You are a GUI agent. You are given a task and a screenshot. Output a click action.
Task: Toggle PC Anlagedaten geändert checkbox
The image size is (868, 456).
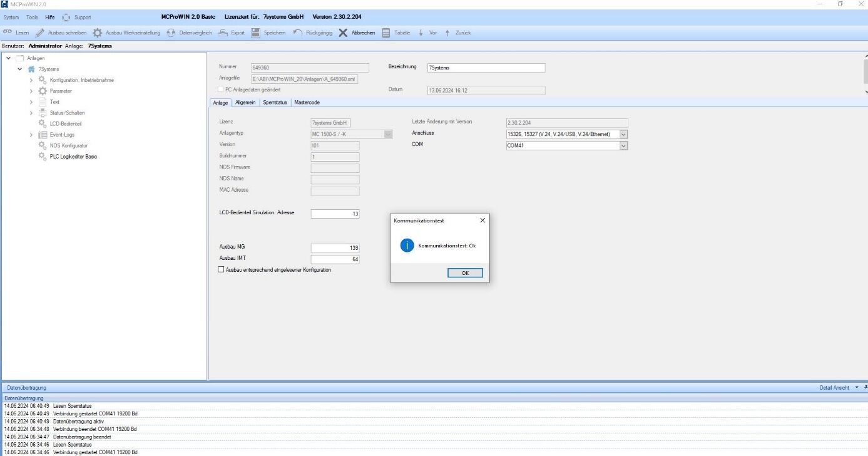221,90
